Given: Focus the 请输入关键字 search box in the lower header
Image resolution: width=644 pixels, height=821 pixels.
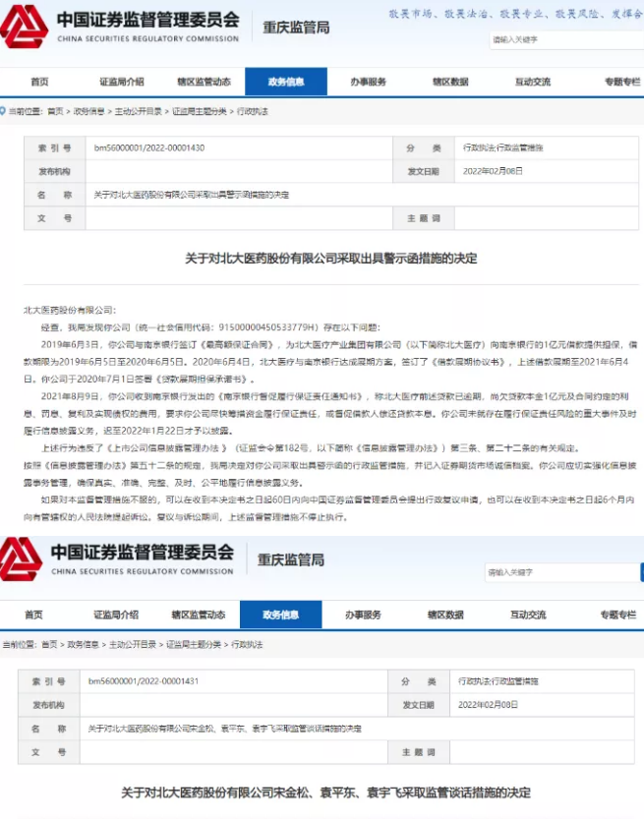Looking at the screenshot, I should pyautogui.click(x=557, y=572).
